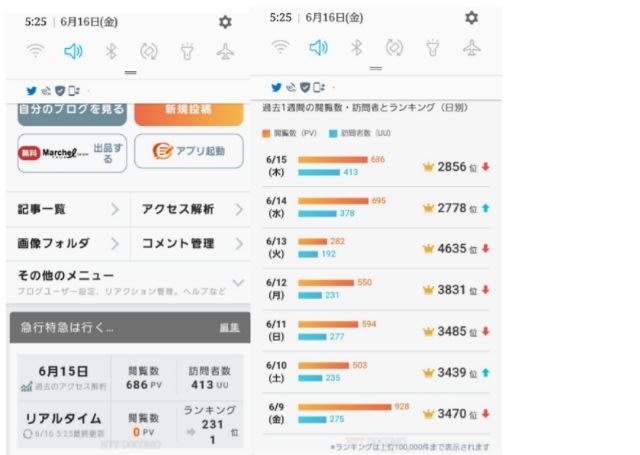The width and height of the screenshot is (640, 455).
Task: Tap the アプリ起動 app launch icon button
Action: coord(188,151)
